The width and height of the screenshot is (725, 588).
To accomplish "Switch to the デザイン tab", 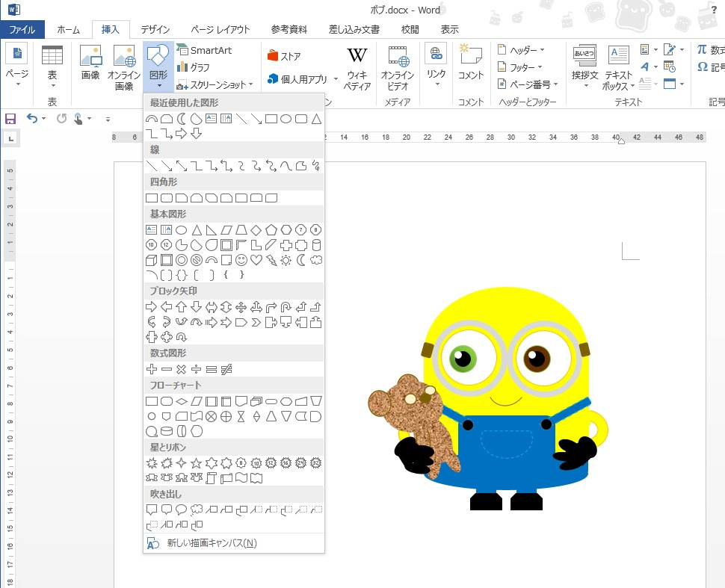I will [x=154, y=29].
